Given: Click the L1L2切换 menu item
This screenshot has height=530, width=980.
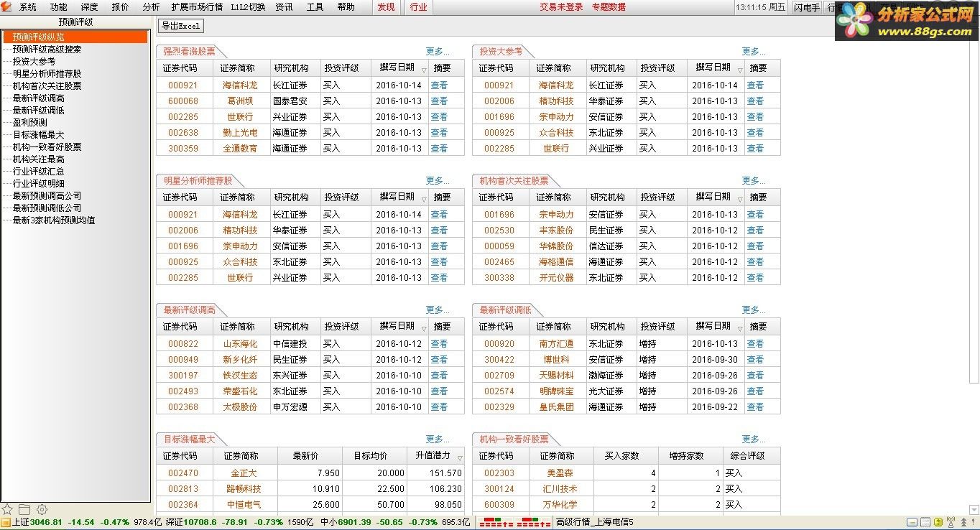Looking at the screenshot, I should coord(248,7).
